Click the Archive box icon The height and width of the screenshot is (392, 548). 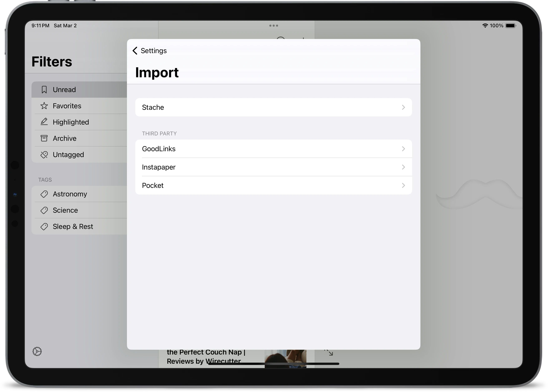[x=44, y=138]
